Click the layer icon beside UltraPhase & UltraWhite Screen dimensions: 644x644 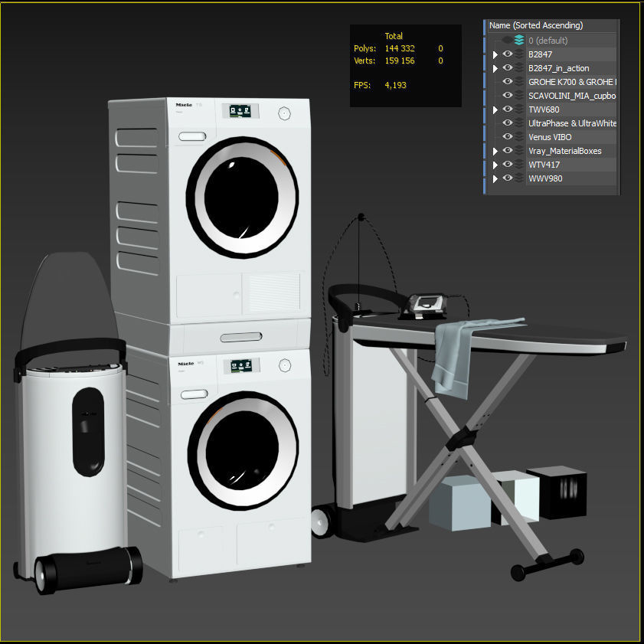[518, 123]
